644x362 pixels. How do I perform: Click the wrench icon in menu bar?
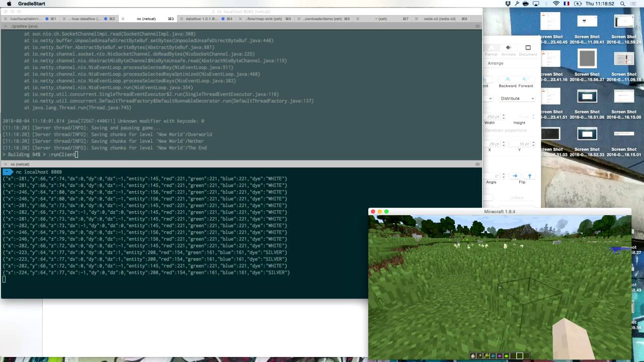click(517, 4)
